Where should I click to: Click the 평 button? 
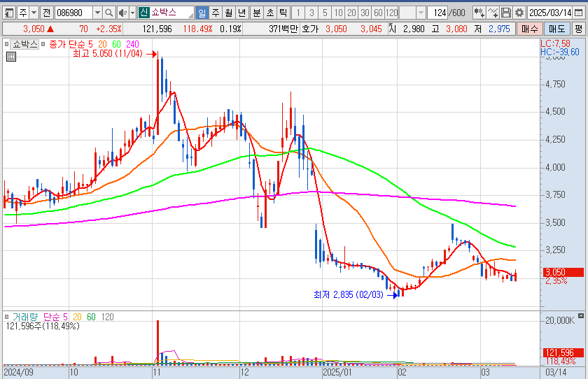tap(578, 29)
